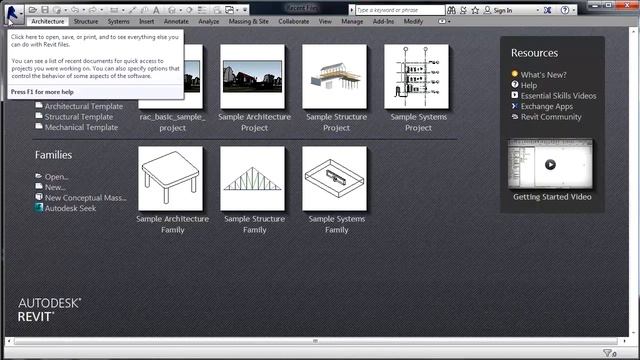Switch to the Structure ribbon tab

(x=86, y=21)
